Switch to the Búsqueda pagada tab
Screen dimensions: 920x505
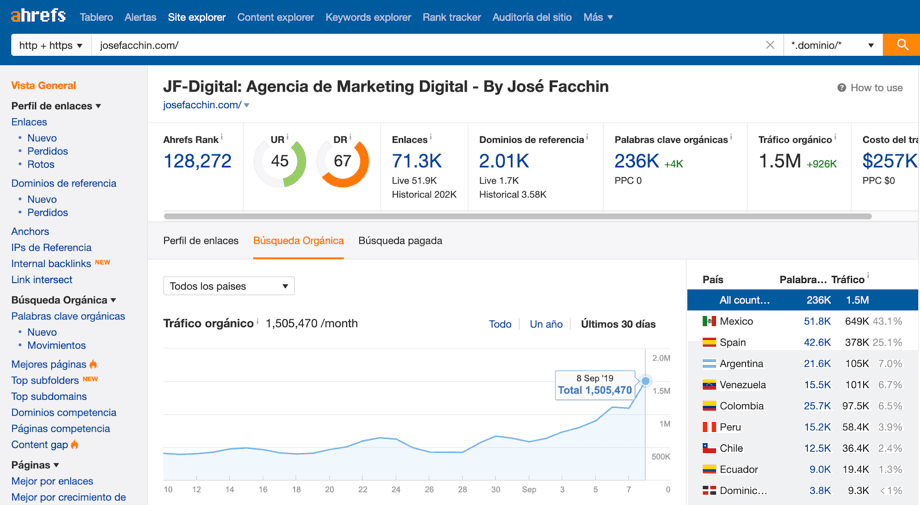tap(400, 241)
